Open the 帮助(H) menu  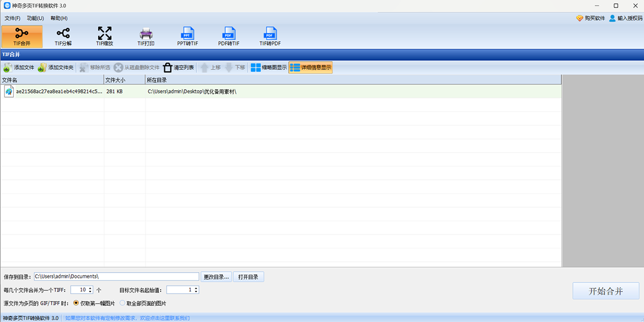pyautogui.click(x=58, y=18)
